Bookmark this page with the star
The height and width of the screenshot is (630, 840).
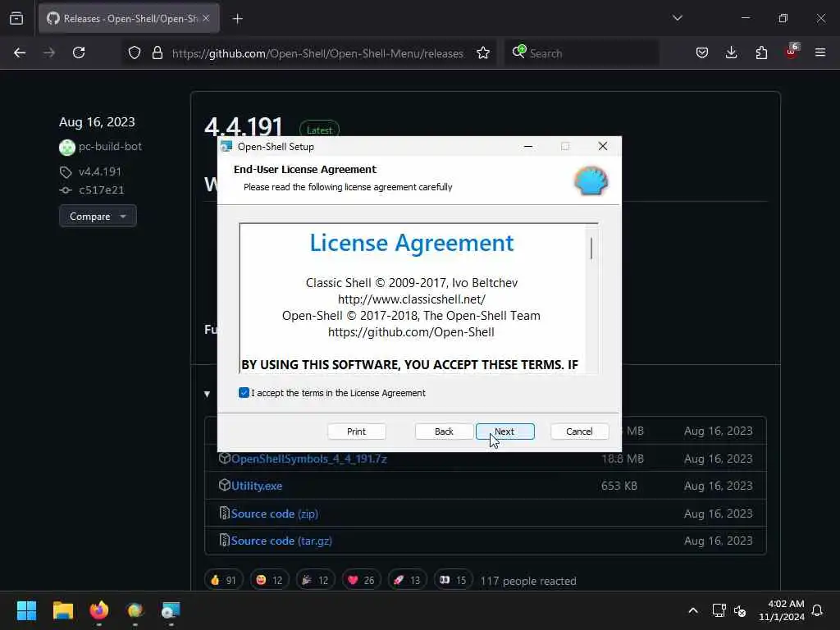[483, 52]
